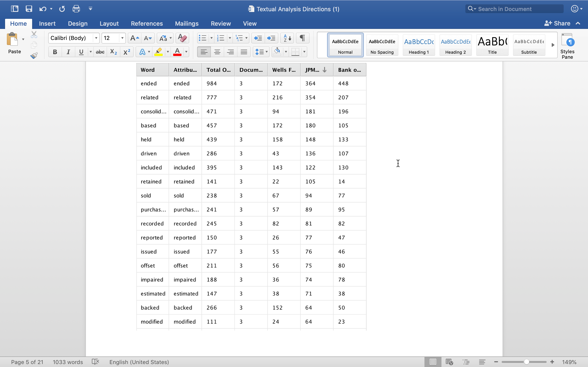588x367 pixels.
Task: Switch to the References tab
Action: [x=147, y=23]
